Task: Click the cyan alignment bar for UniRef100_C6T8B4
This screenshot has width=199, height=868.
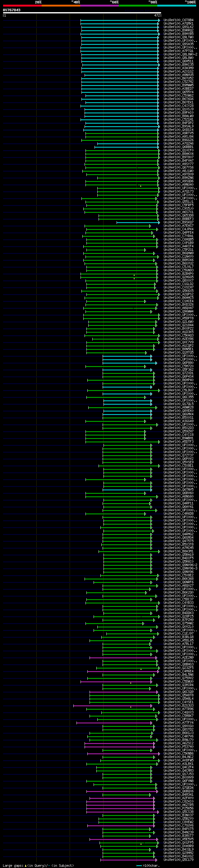Action: coord(120,20)
